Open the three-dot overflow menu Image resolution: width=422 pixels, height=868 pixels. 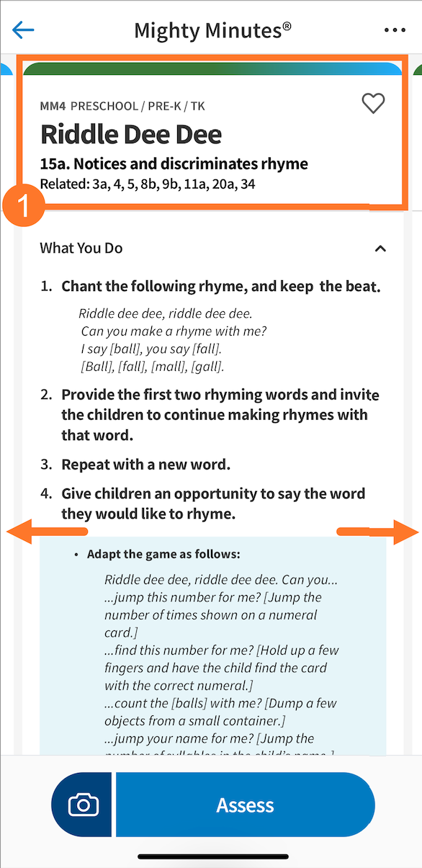tap(395, 30)
